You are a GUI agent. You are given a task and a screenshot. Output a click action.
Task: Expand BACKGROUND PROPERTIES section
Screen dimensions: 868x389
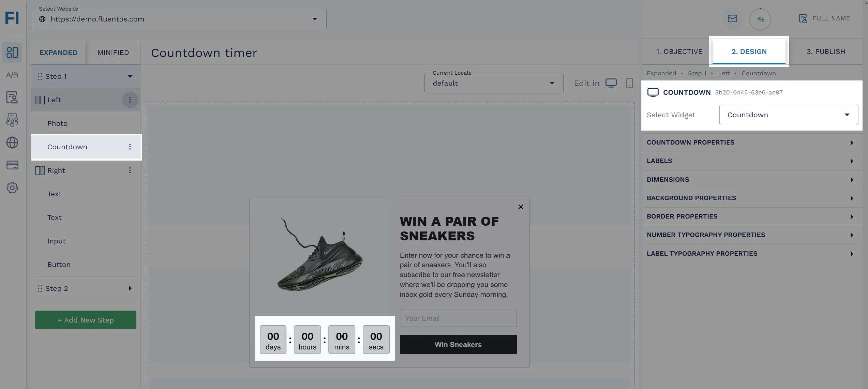[752, 198]
